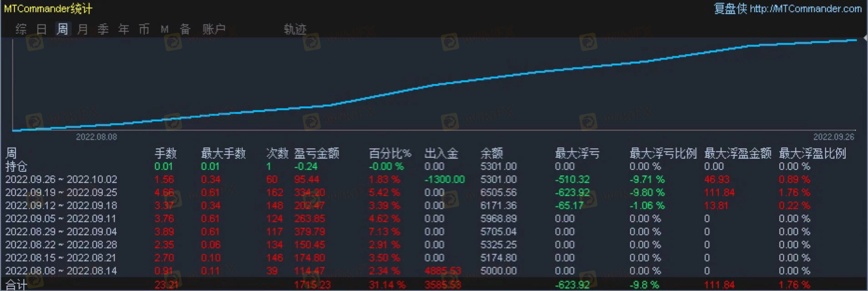Switch to the 季 quarterly tab

pyautogui.click(x=103, y=29)
